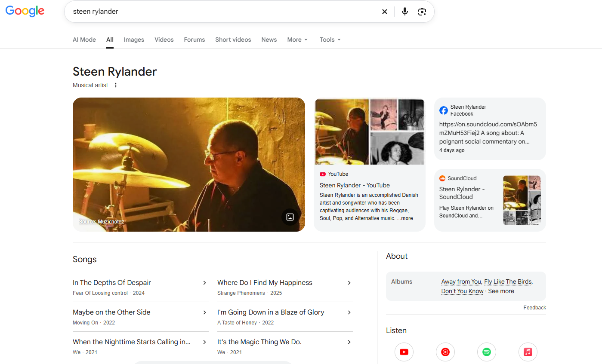Click the Feedback link

[534, 308]
